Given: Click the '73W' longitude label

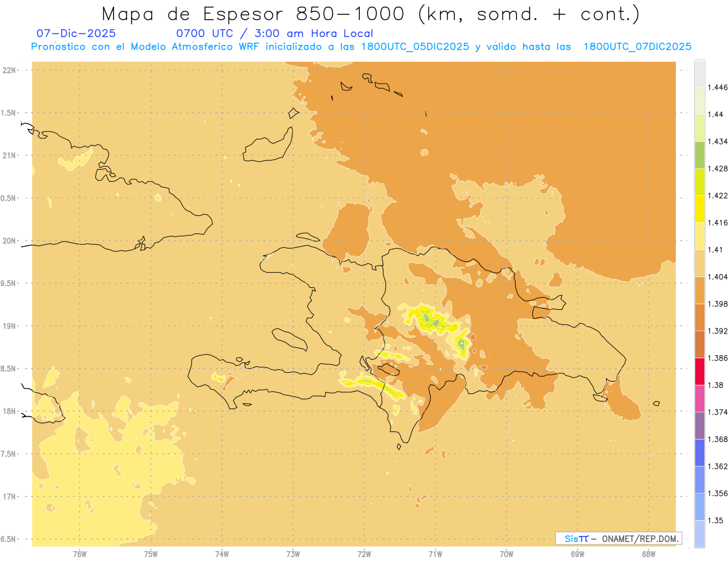Looking at the screenshot, I should tap(293, 554).
